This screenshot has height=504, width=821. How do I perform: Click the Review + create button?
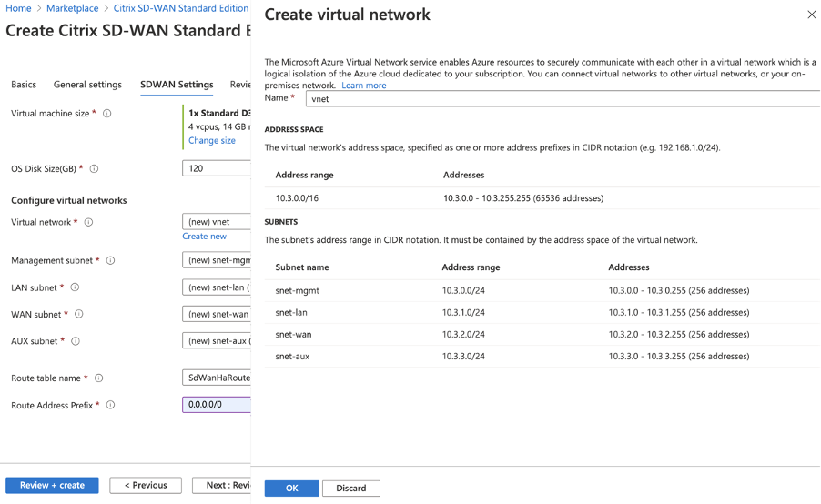coord(52,485)
